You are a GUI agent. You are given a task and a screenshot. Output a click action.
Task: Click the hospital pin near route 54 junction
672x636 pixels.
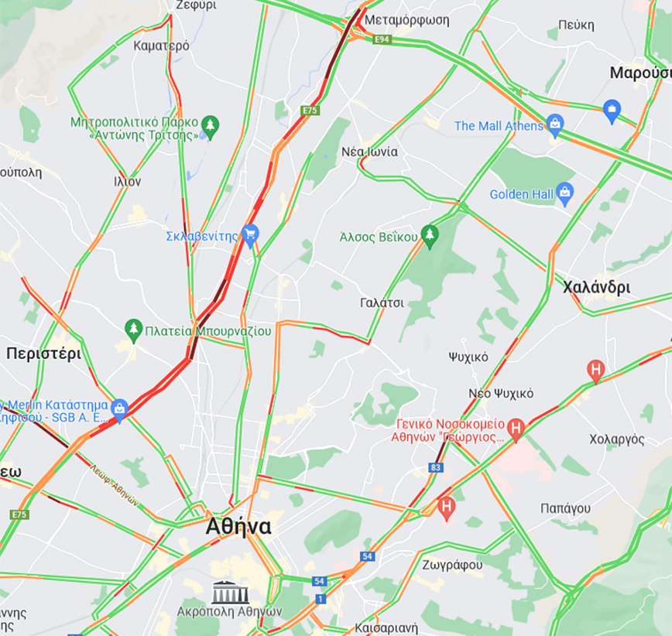[446, 508]
